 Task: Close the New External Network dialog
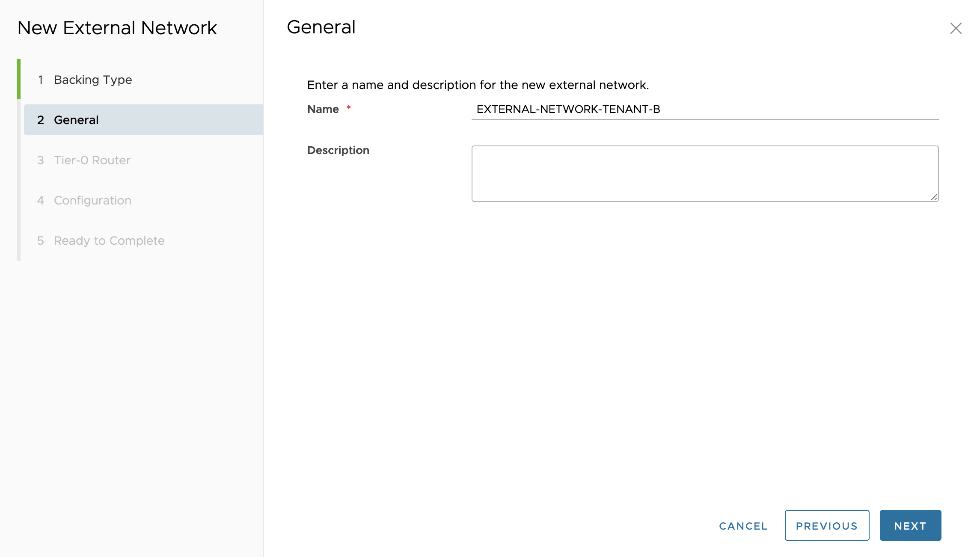pyautogui.click(x=956, y=28)
